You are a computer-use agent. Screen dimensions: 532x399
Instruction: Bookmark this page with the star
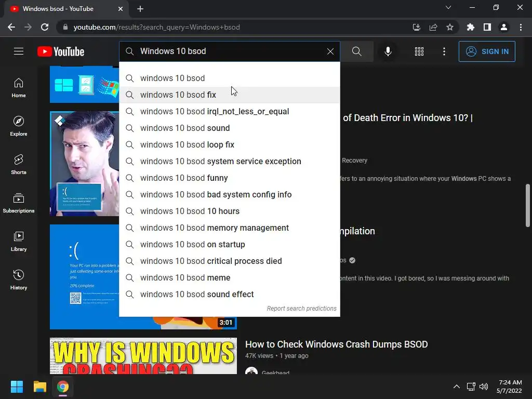(449, 27)
